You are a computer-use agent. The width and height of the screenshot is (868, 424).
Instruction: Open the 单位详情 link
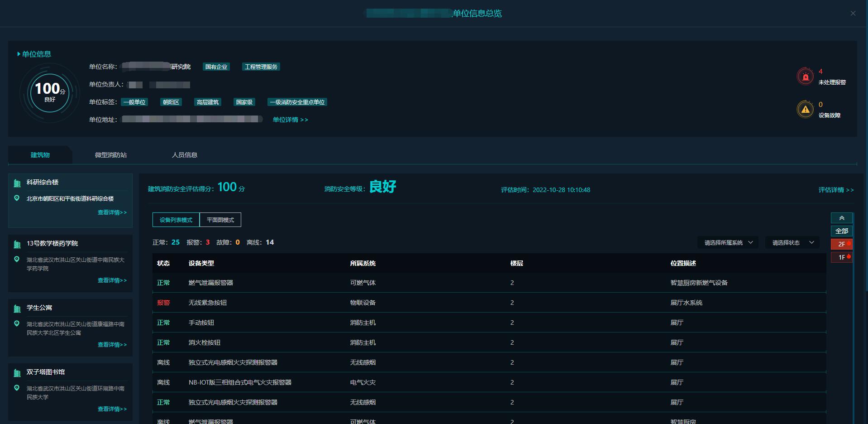click(290, 120)
